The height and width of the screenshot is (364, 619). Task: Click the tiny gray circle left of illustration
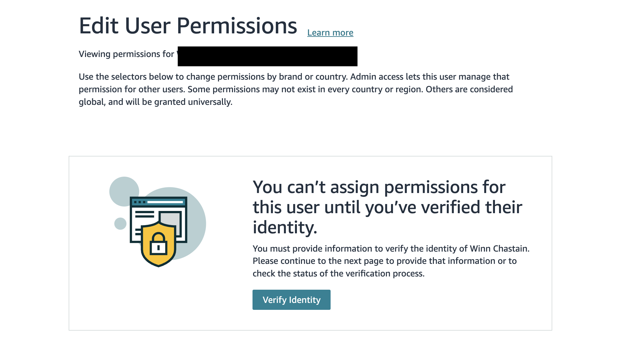(120, 224)
